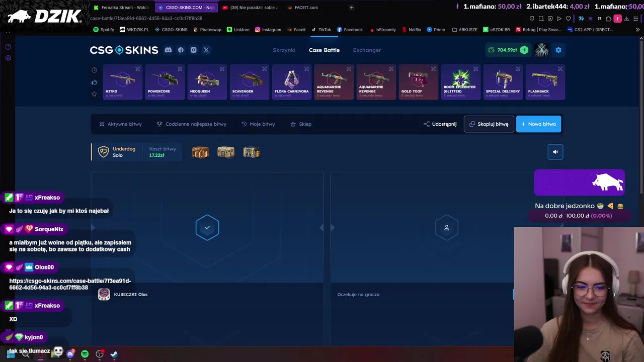Screen dimensions: 644x362
Task: Show recent drops with the clock icon
Action: (x=94, y=70)
